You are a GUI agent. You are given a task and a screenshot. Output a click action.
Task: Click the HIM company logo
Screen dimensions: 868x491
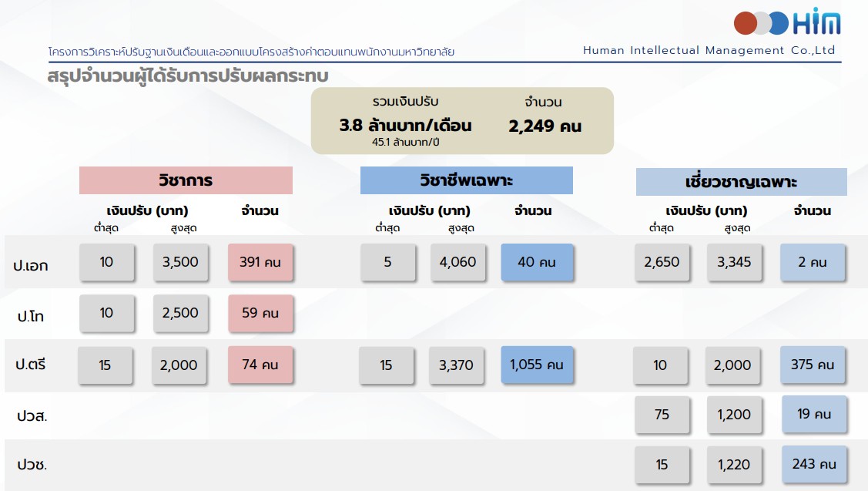point(786,23)
